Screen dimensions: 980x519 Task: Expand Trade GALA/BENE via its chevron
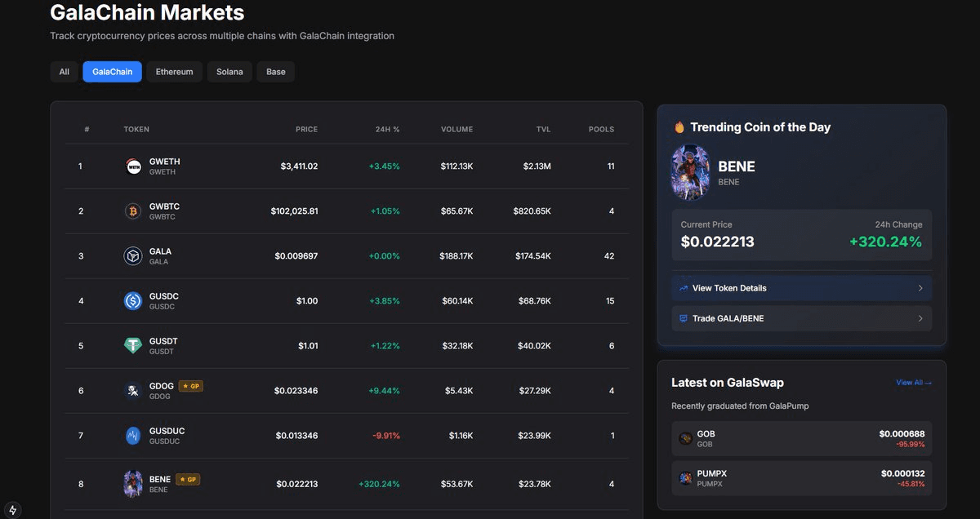click(919, 318)
